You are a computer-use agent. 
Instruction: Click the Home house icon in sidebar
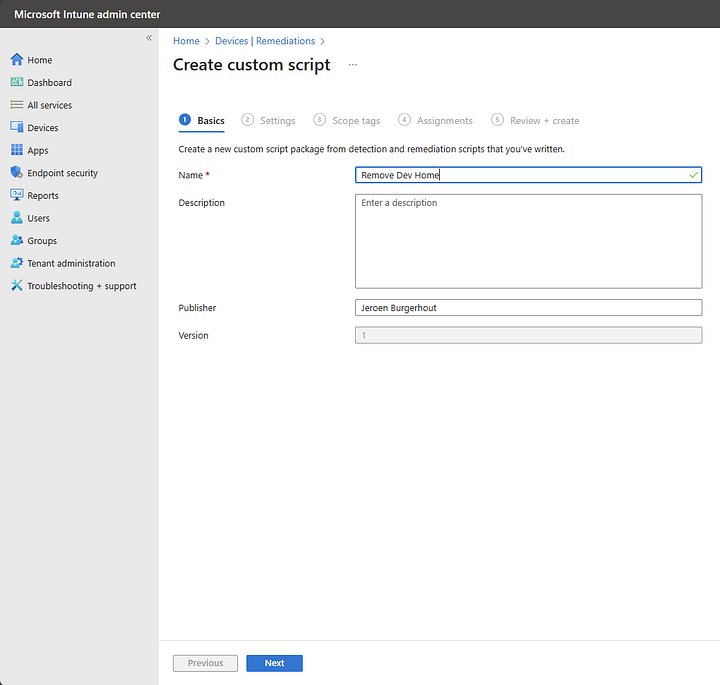(x=17, y=59)
